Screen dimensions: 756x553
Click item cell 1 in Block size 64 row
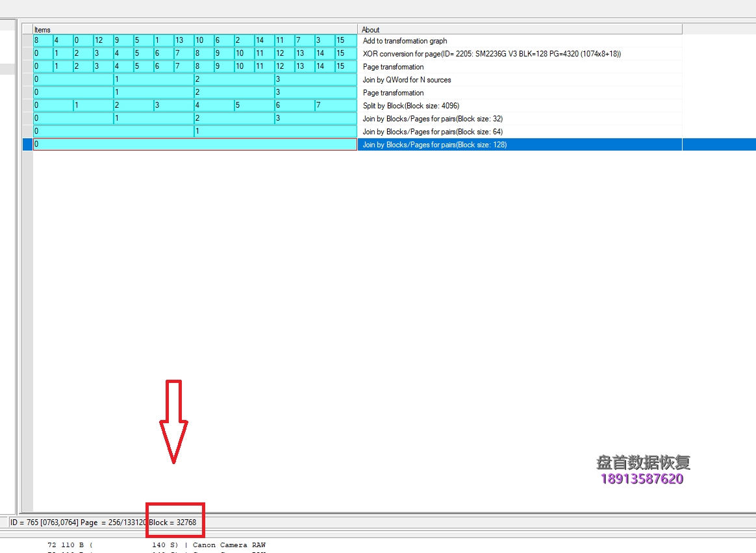pyautogui.click(x=275, y=131)
